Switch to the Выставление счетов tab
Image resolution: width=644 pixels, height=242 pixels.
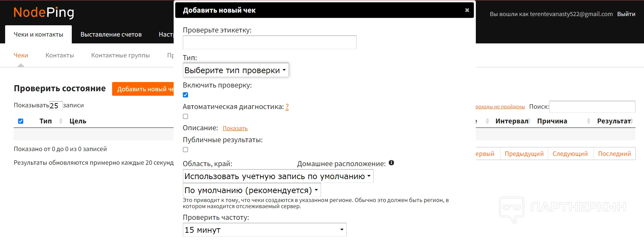111,35
